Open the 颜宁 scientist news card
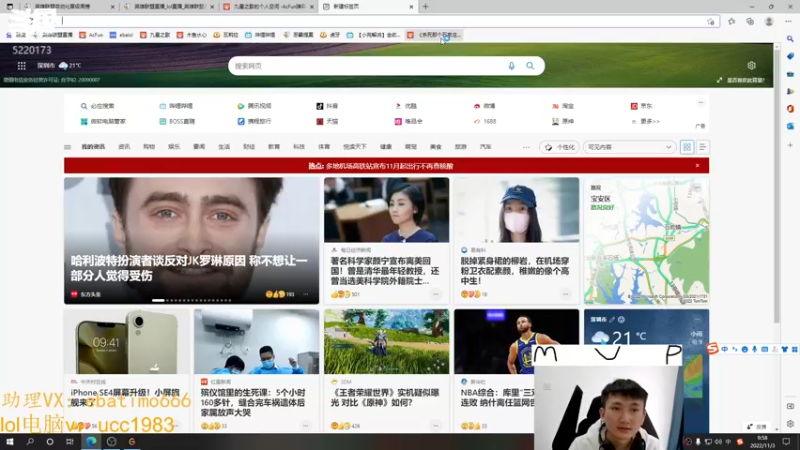The height and width of the screenshot is (450, 800). [x=386, y=240]
